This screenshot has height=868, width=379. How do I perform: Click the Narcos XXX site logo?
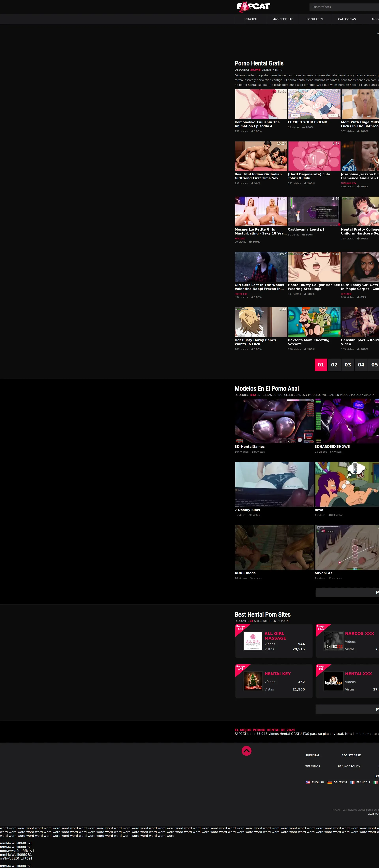click(333, 641)
